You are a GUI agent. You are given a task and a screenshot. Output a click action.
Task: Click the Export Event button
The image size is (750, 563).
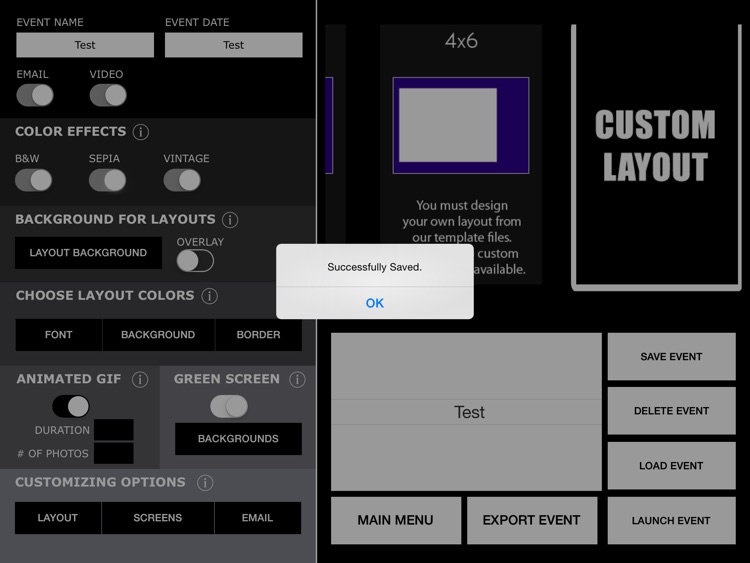pos(532,520)
